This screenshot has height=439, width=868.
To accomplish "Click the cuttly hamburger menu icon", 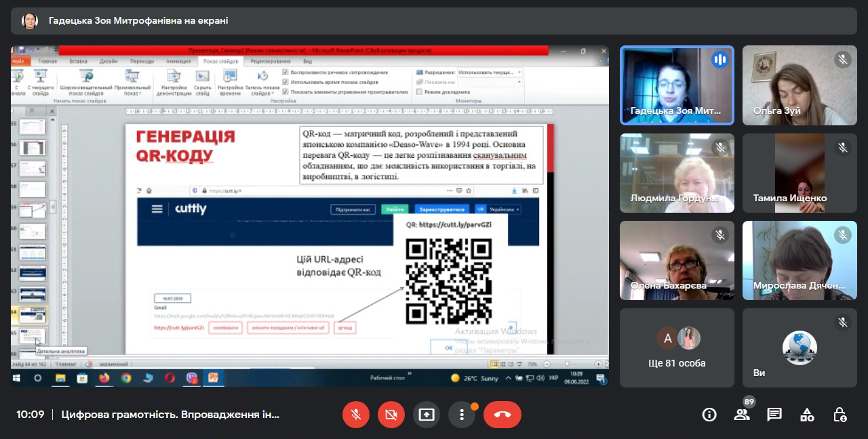I will 157,209.
